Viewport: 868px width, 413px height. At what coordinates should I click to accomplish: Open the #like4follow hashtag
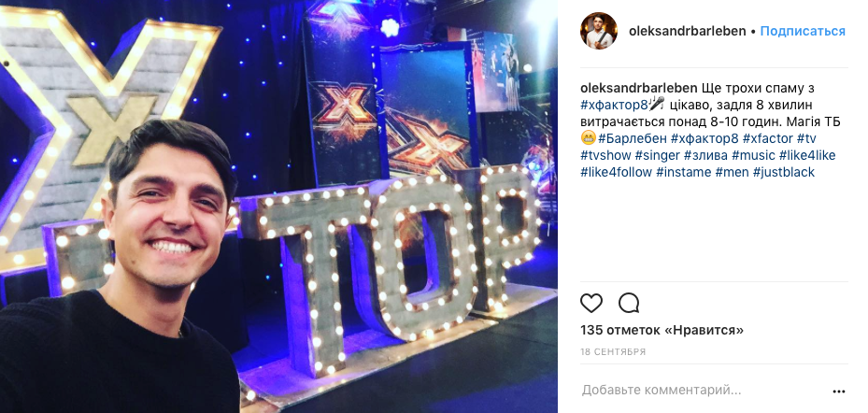coord(616,172)
